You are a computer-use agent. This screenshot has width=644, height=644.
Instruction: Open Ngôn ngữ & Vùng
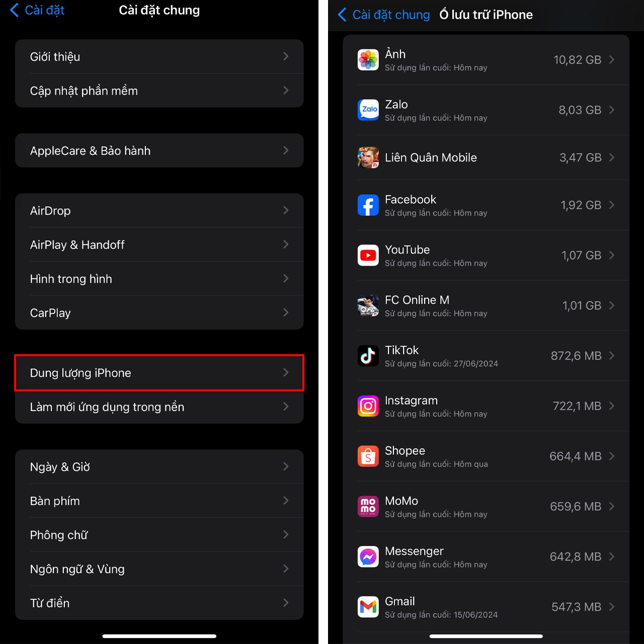coord(159,569)
